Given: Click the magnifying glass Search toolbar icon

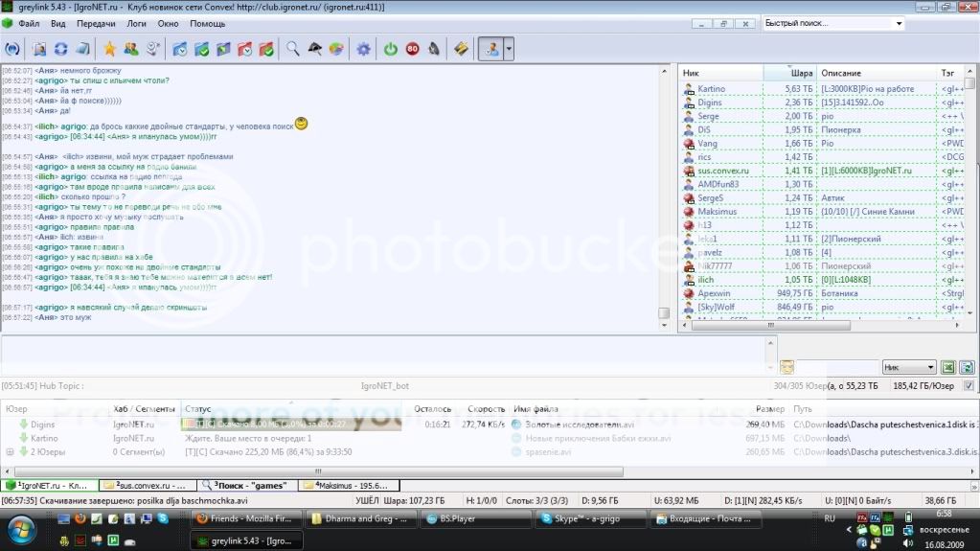Looking at the screenshot, I should (x=293, y=48).
